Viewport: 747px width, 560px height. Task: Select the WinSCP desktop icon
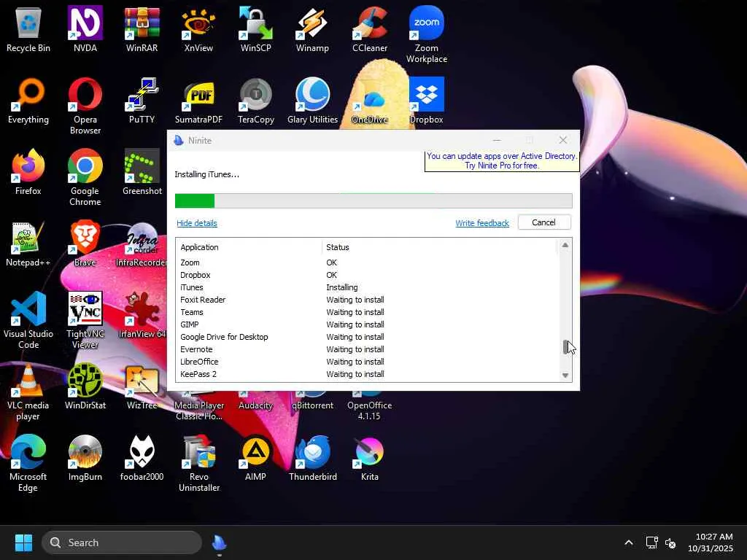pos(255,29)
